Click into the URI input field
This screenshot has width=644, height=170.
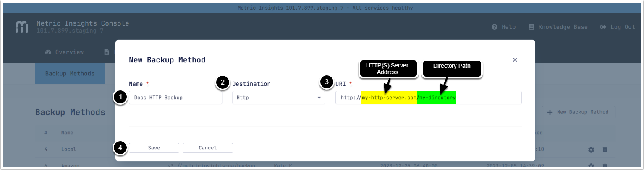click(x=428, y=98)
